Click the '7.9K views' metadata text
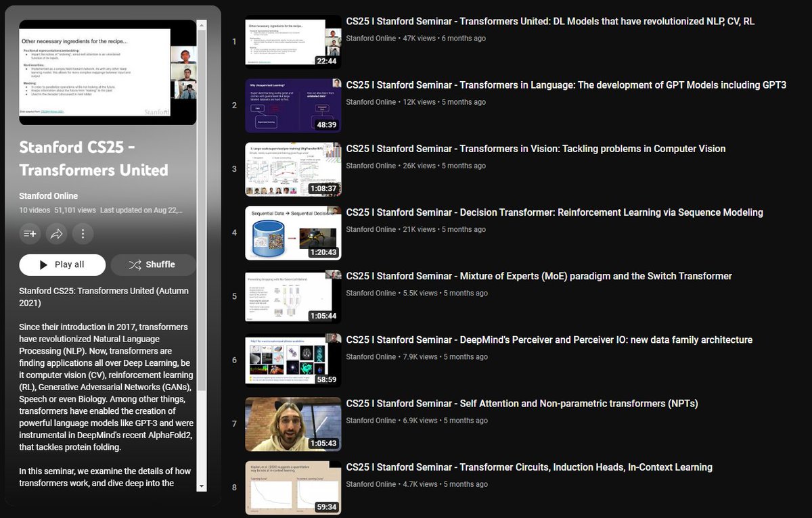 (x=420, y=357)
